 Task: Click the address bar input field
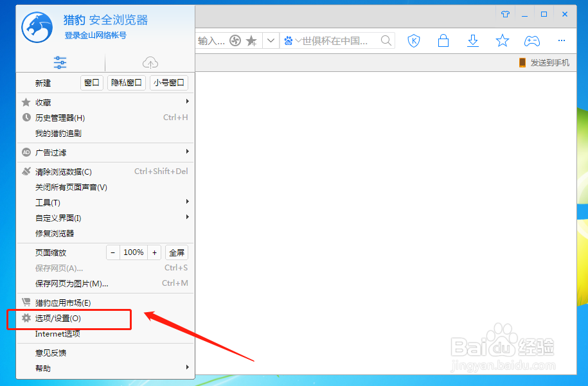(x=211, y=40)
